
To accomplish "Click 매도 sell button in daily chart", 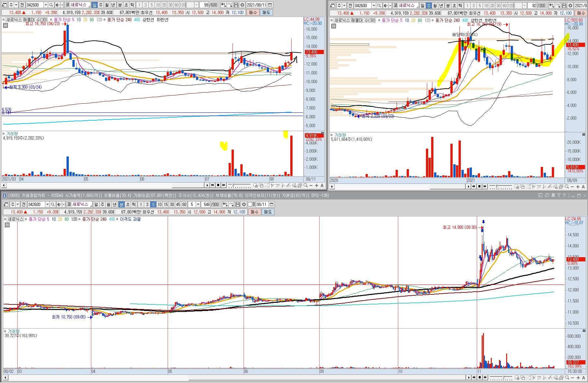I will [x=266, y=12].
